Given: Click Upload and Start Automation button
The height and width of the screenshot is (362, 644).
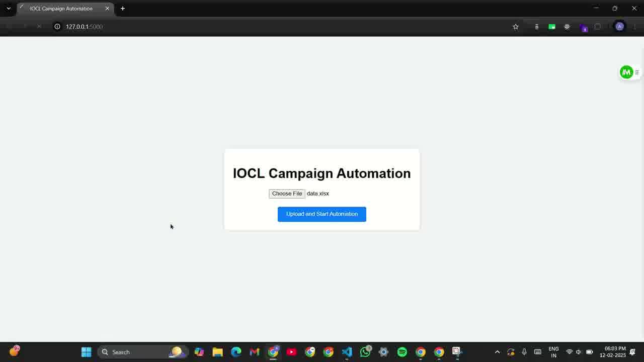Looking at the screenshot, I should tap(321, 214).
